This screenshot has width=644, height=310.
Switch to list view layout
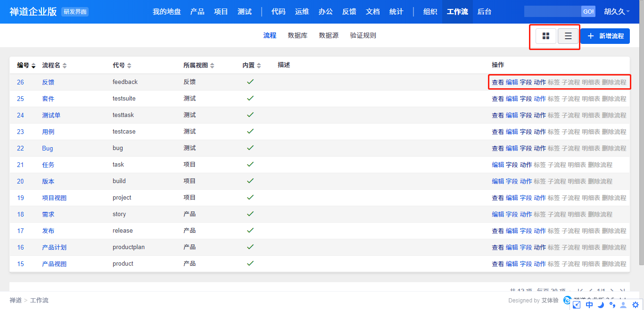(x=568, y=36)
